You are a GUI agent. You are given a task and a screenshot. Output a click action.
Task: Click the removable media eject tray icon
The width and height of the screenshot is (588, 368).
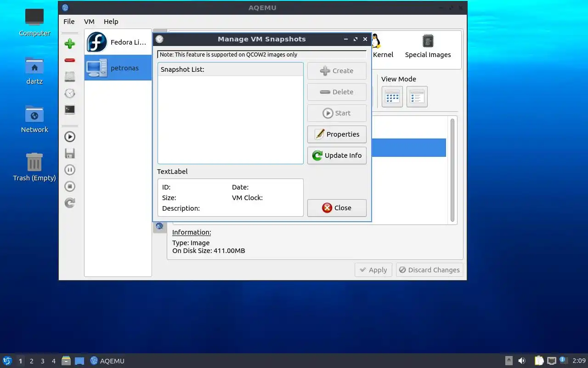[509, 361]
